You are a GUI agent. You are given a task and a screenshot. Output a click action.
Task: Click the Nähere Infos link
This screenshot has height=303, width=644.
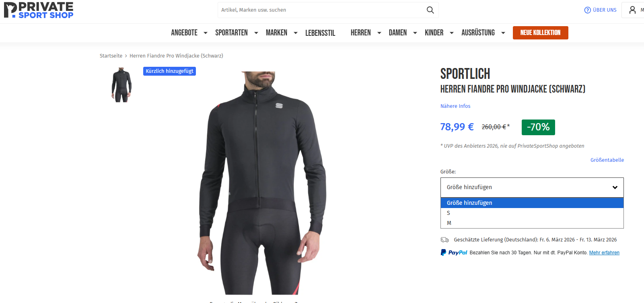[x=455, y=106]
